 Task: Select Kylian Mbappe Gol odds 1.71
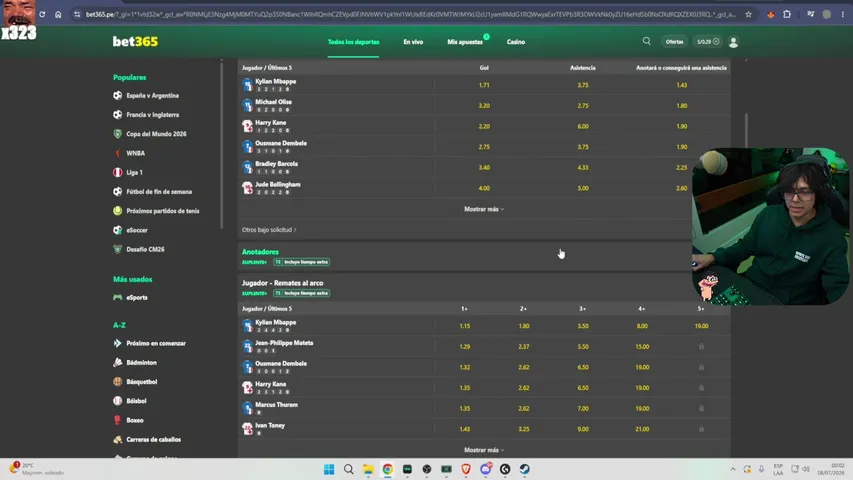(484, 85)
